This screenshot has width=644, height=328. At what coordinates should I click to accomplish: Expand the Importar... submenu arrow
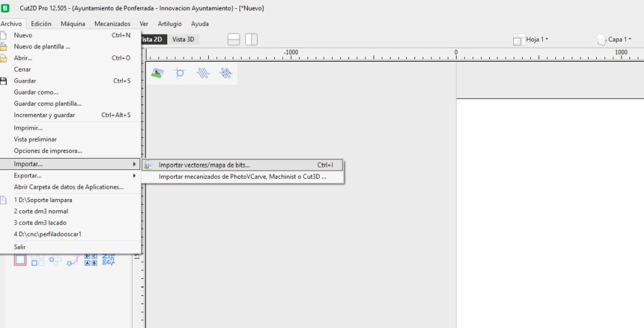[135, 164]
